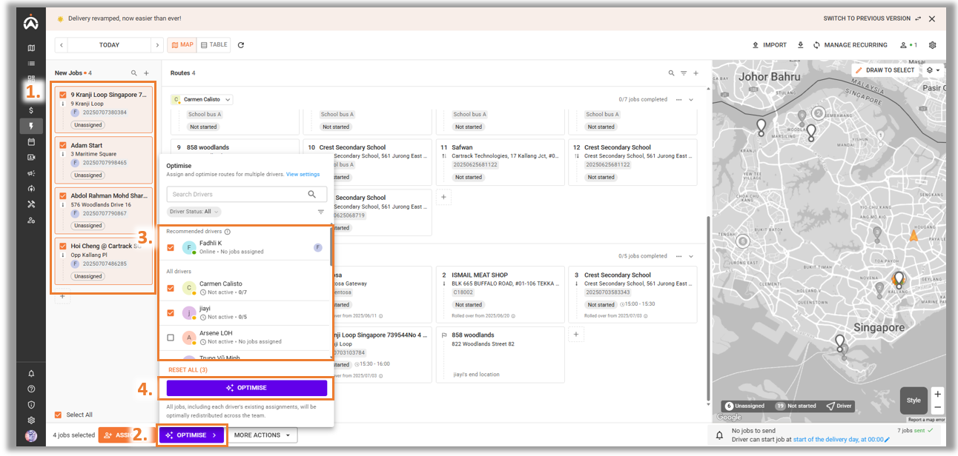The height and width of the screenshot is (456, 958).
Task: Open the map view in the left sidebar
Action: coord(31,48)
